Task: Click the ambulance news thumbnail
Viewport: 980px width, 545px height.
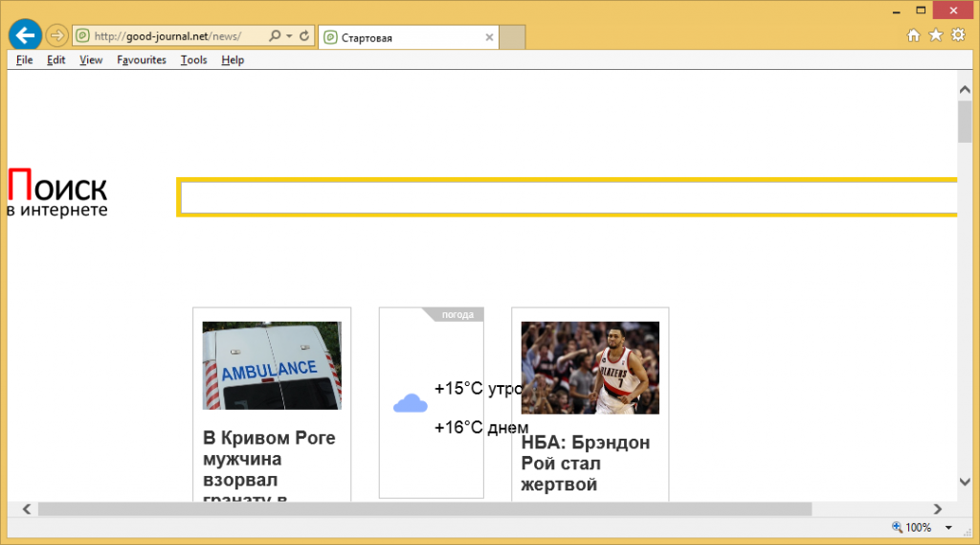Action: tap(272, 365)
